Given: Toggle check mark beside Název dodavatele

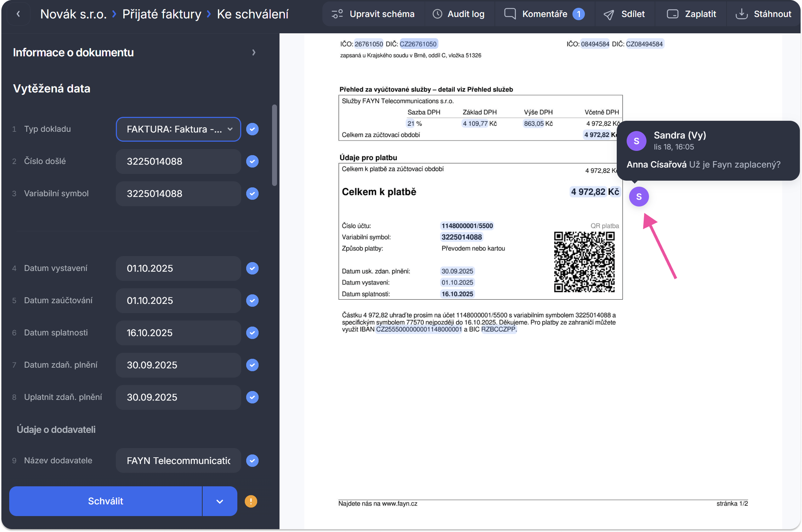Looking at the screenshot, I should [252, 460].
